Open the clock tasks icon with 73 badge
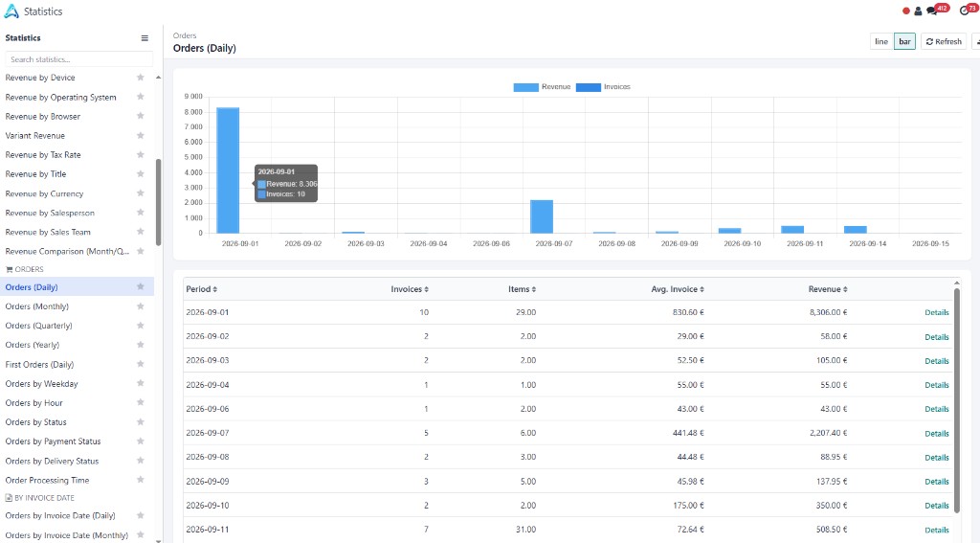This screenshot has height=543, width=980. [964, 11]
